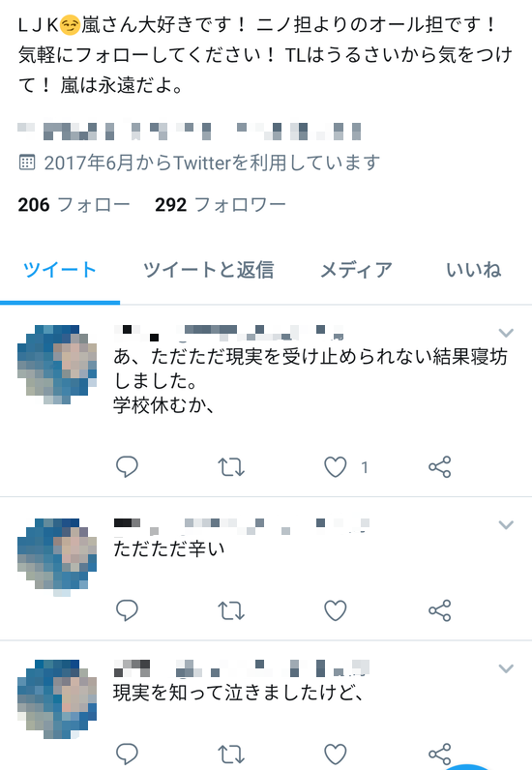Viewport: 532px width, 770px height.
Task: Open avatar on the ただただ辛い tweet
Action: (x=57, y=556)
